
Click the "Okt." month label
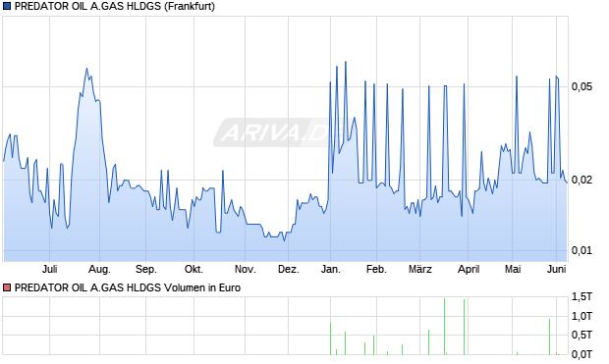coord(194,269)
